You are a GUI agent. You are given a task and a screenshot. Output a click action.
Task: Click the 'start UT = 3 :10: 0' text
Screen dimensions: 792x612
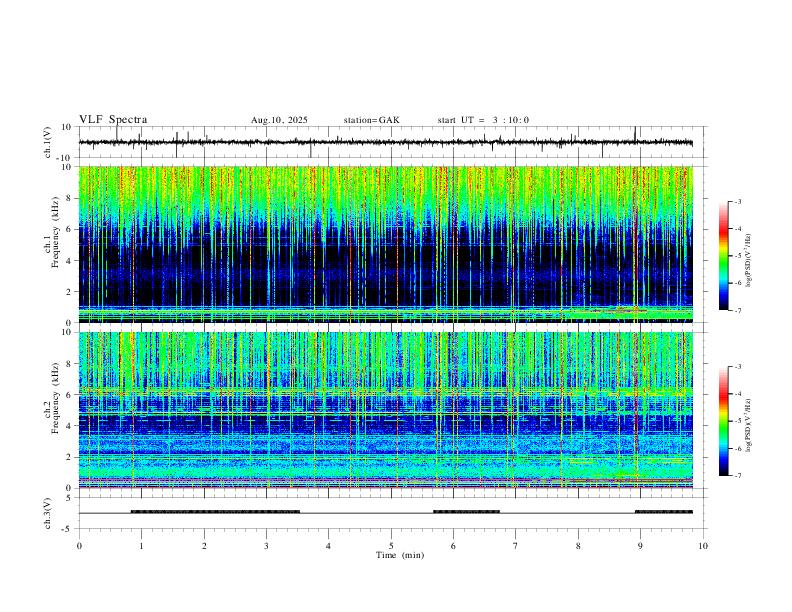click(x=483, y=120)
